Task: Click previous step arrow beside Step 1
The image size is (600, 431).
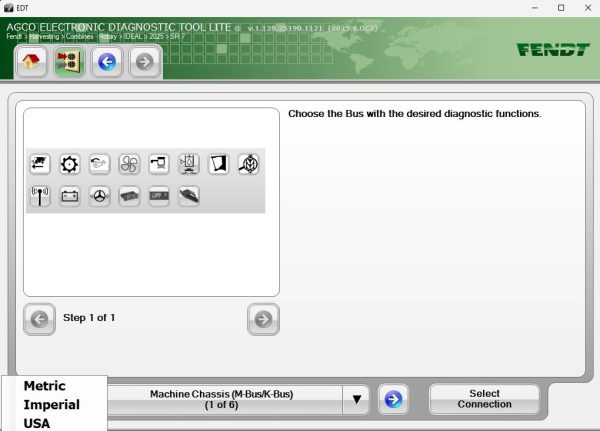Action: [39, 319]
